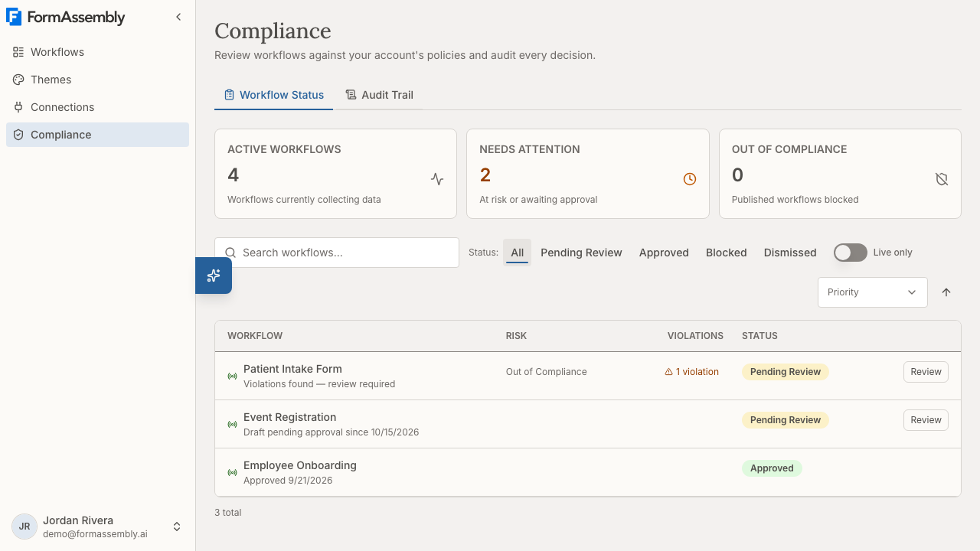Open the Patient Intake Form row title
This screenshot has width=980, height=551.
(x=292, y=369)
